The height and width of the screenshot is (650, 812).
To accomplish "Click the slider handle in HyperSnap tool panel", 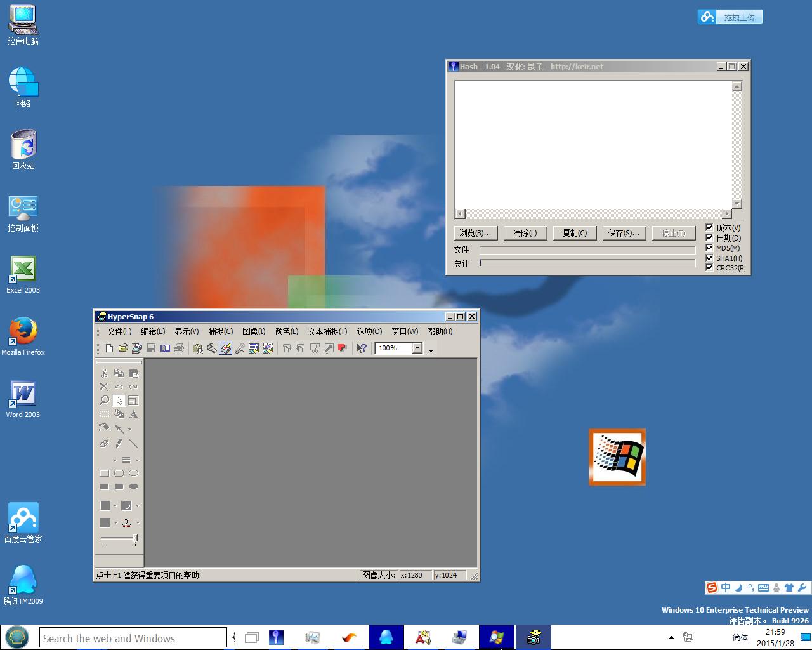I will (x=135, y=540).
